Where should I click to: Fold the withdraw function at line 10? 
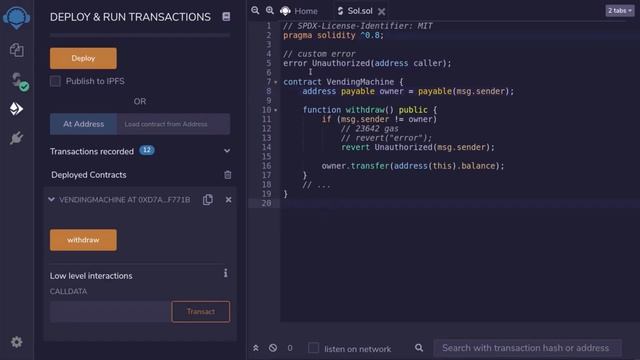coord(276,110)
